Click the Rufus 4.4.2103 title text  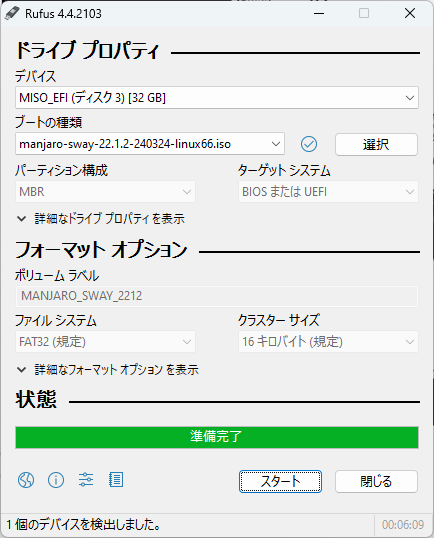(63, 14)
